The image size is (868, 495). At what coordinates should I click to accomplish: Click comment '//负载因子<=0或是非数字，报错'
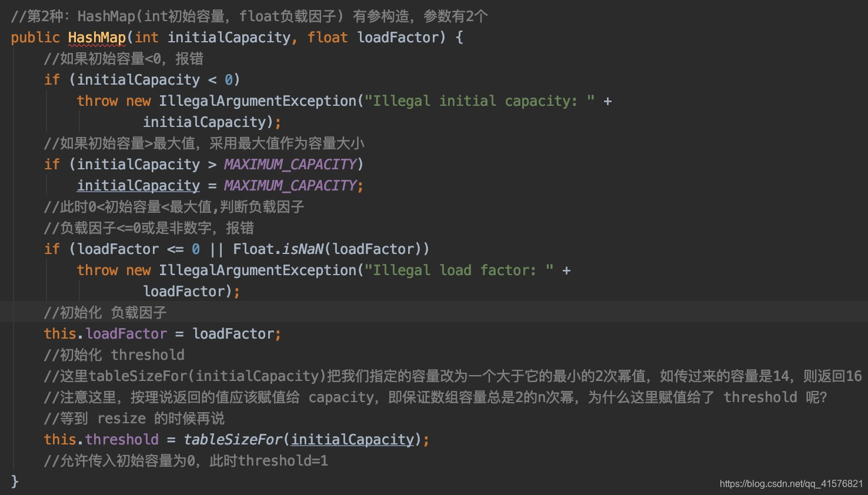tap(149, 228)
